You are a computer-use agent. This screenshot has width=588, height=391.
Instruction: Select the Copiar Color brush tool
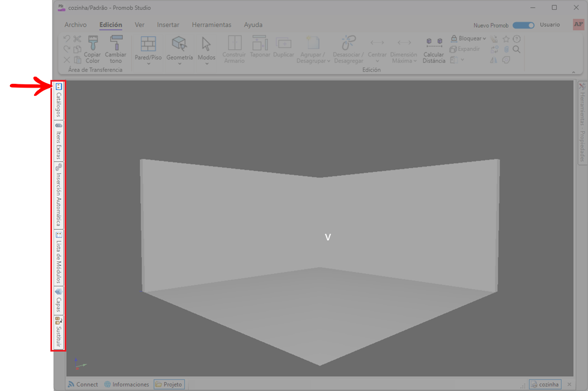pyautogui.click(x=92, y=49)
